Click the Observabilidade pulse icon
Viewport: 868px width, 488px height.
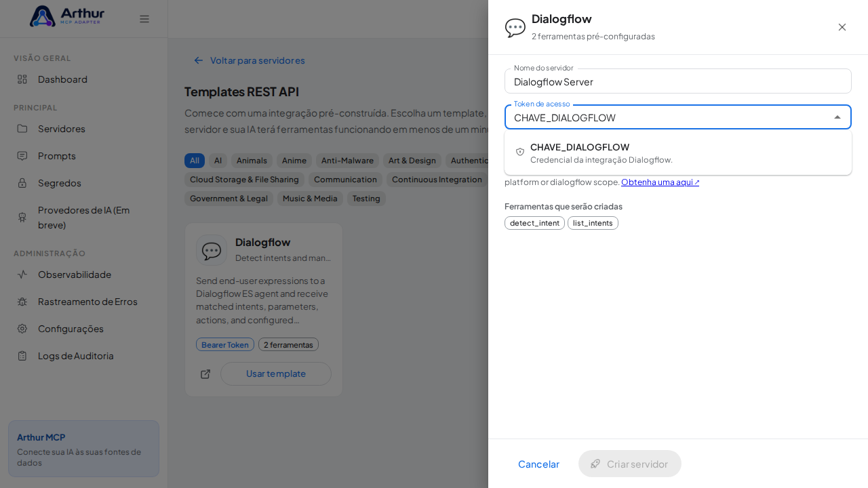[22, 274]
